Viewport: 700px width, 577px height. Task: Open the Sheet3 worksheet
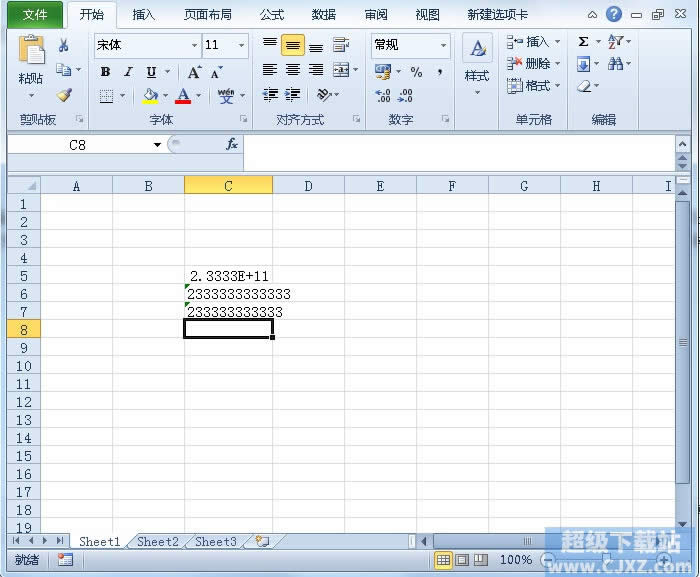[x=216, y=542]
